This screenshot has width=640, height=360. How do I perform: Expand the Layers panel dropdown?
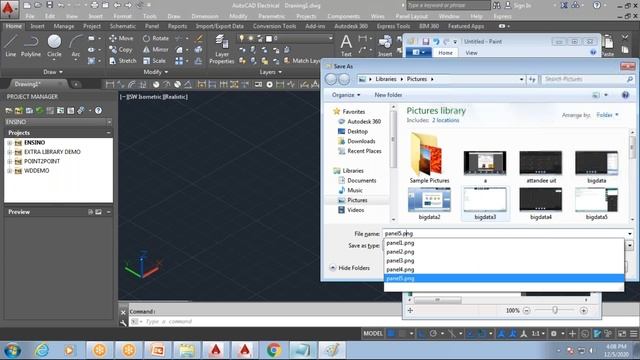tap(271, 72)
